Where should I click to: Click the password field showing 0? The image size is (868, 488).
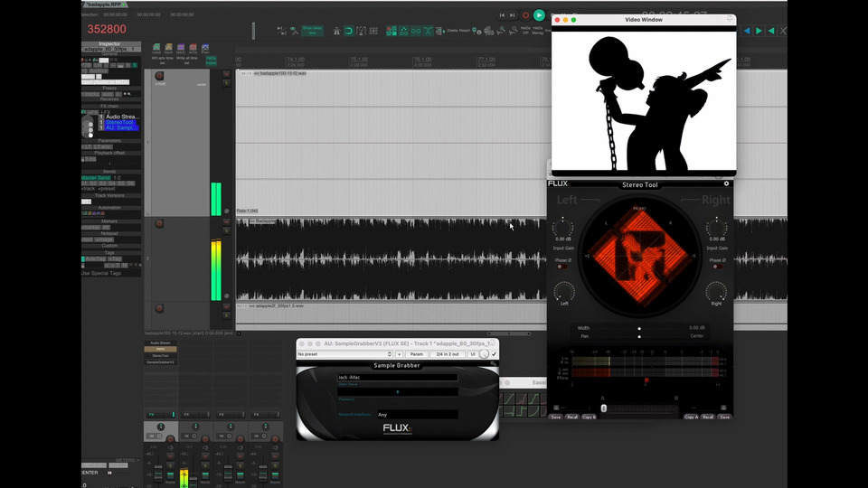[x=398, y=391]
